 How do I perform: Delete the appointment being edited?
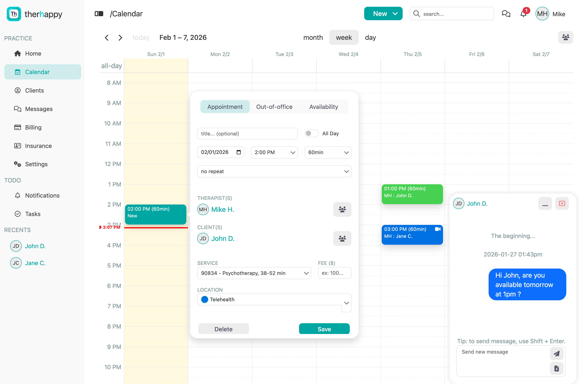pos(223,329)
